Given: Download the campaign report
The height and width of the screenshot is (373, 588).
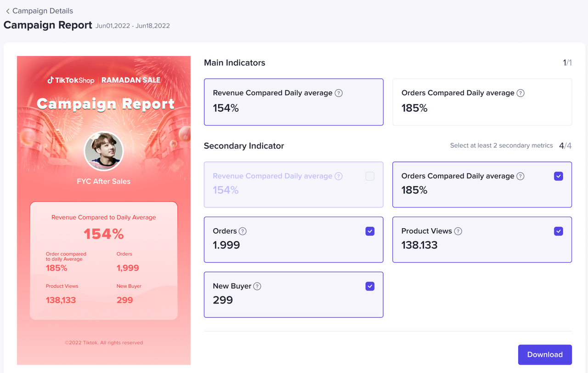Looking at the screenshot, I should [545, 355].
